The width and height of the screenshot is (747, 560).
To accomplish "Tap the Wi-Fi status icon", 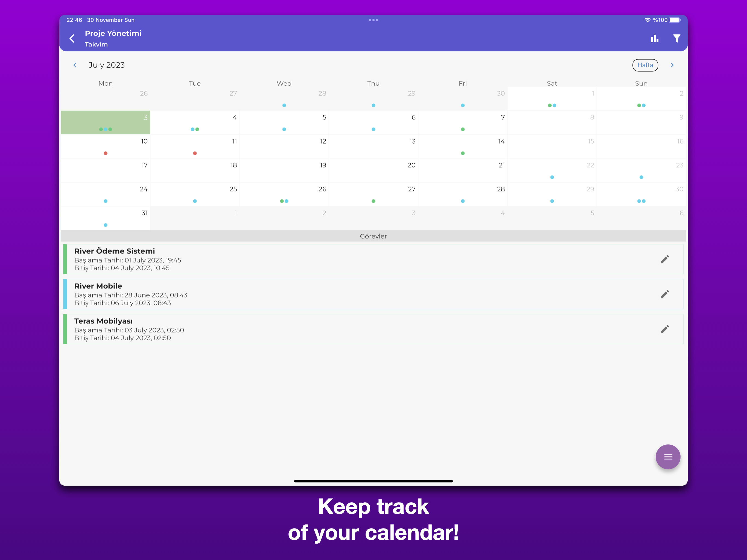I will coord(647,20).
